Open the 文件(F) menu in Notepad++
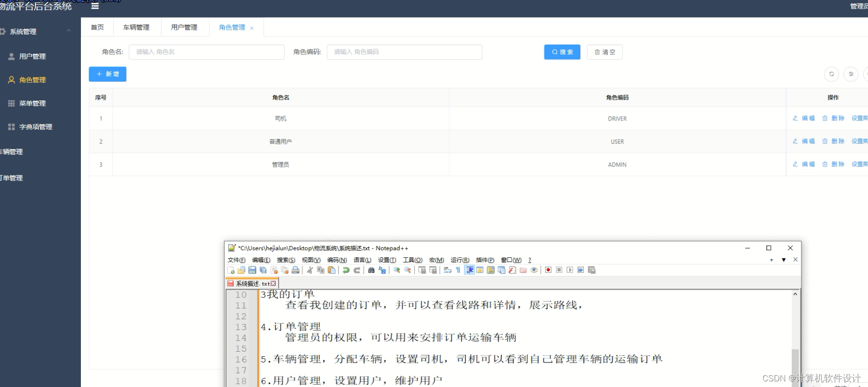 pos(236,260)
